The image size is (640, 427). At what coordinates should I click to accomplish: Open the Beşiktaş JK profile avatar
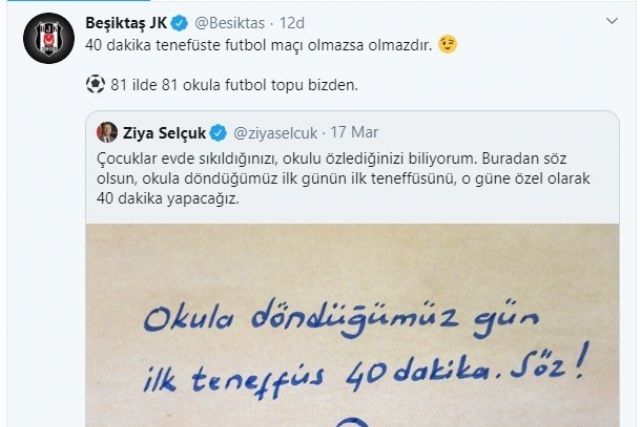click(49, 38)
